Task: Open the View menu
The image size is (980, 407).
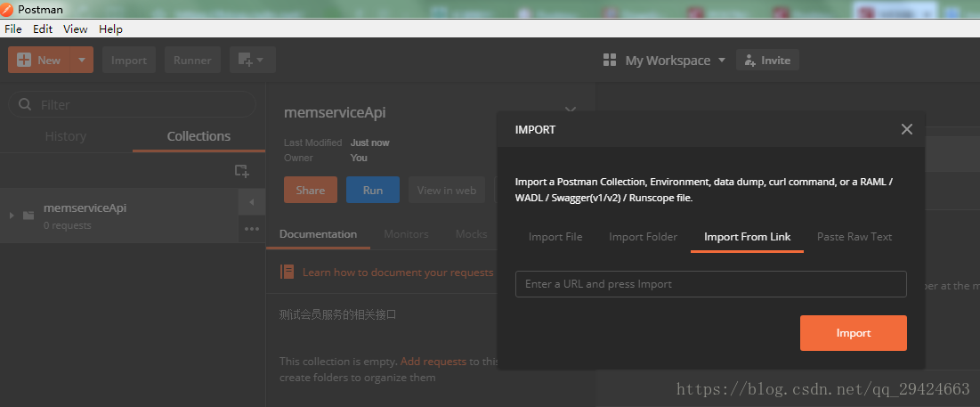Action: [76, 28]
